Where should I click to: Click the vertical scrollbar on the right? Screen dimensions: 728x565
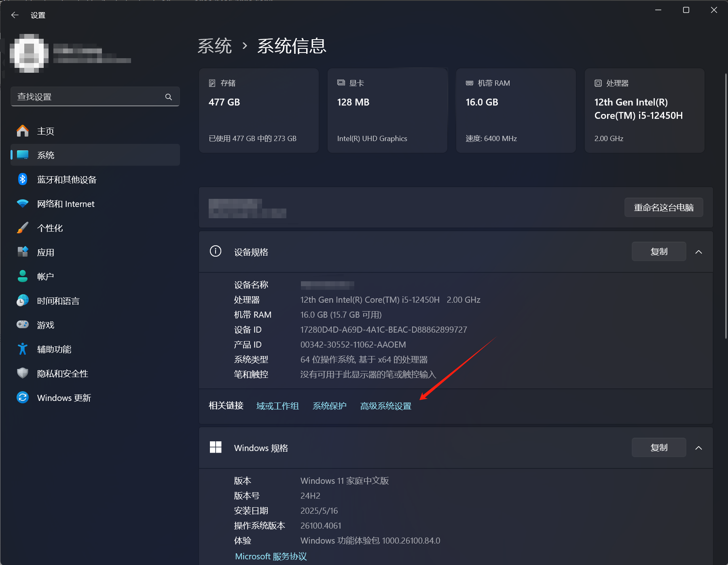coord(726,206)
